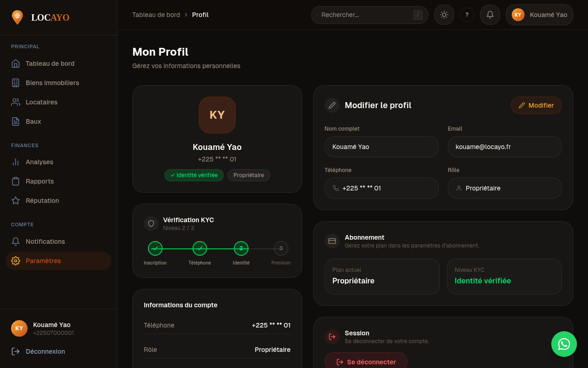Click the Email input field

point(504,147)
